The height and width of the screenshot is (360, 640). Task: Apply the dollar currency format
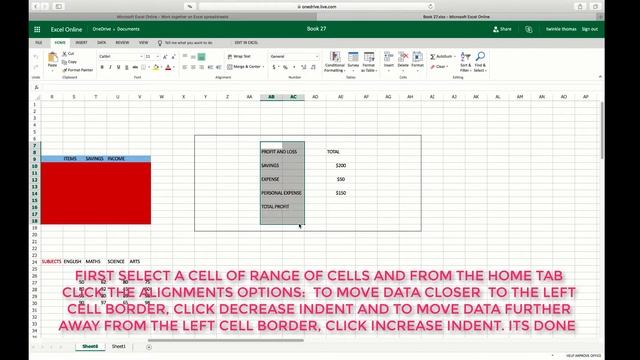(274, 67)
